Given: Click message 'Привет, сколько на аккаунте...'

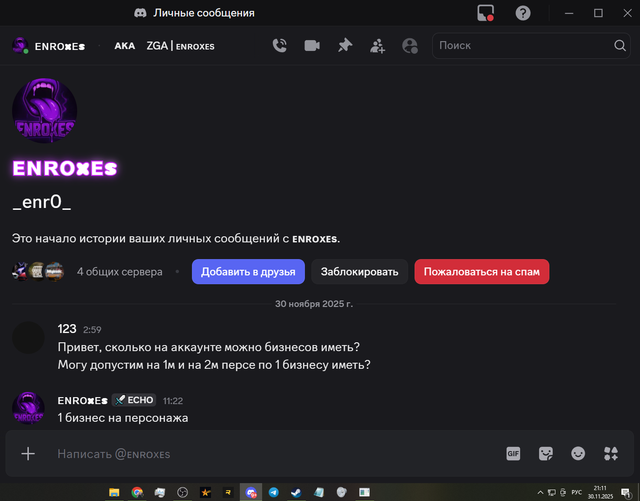Looking at the screenshot, I should coord(209,347).
